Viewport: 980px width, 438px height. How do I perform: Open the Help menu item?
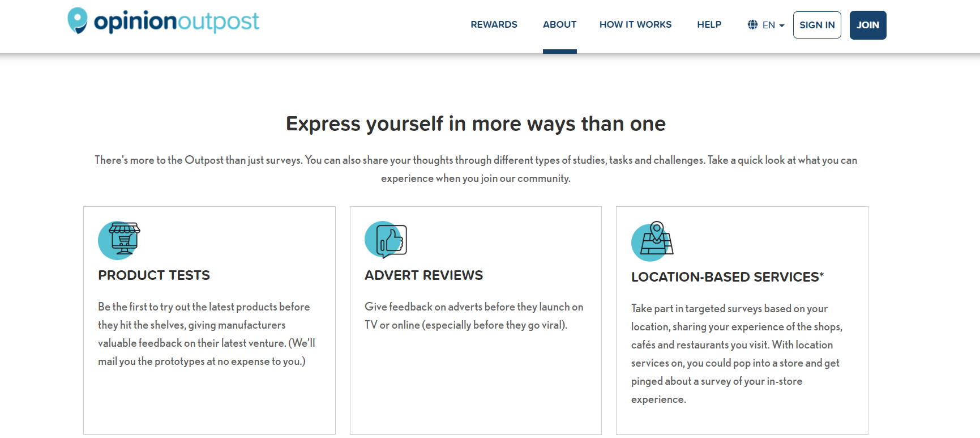[709, 24]
